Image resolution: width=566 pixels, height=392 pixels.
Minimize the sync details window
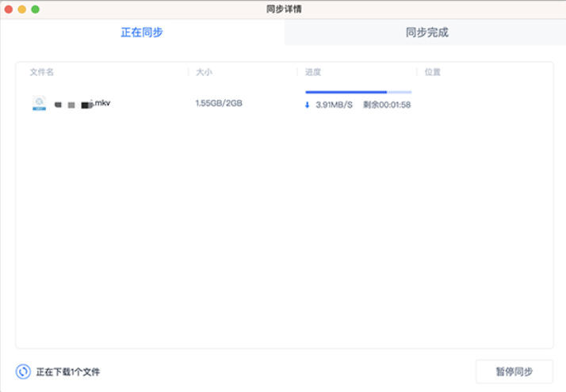22,9
